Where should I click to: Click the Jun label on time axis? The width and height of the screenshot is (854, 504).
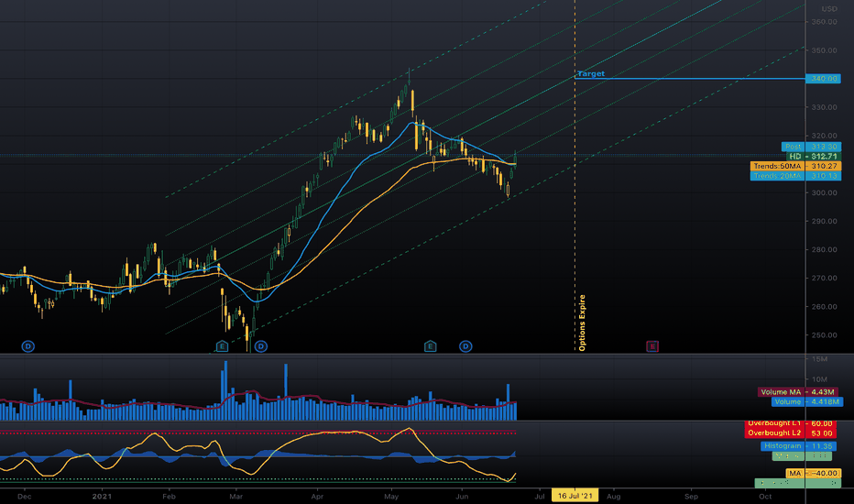click(x=462, y=497)
